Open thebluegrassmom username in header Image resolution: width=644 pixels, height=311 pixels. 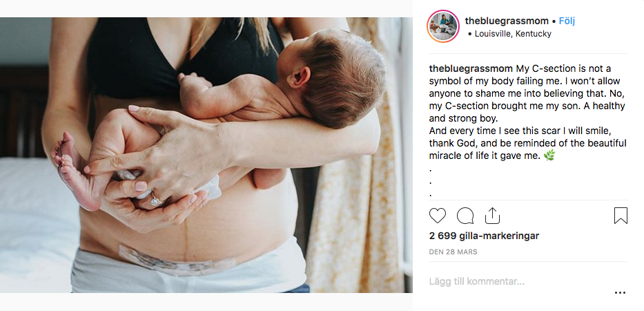coord(507,21)
